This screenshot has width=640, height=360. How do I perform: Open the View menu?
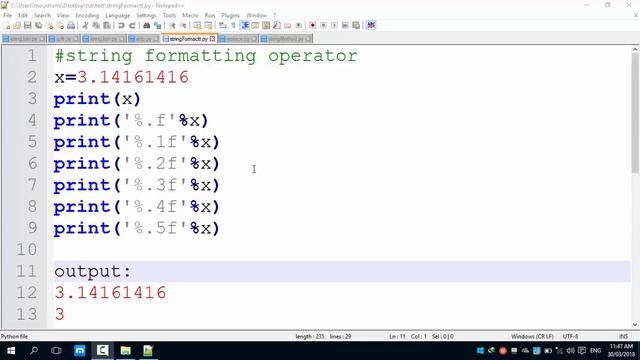(63, 15)
